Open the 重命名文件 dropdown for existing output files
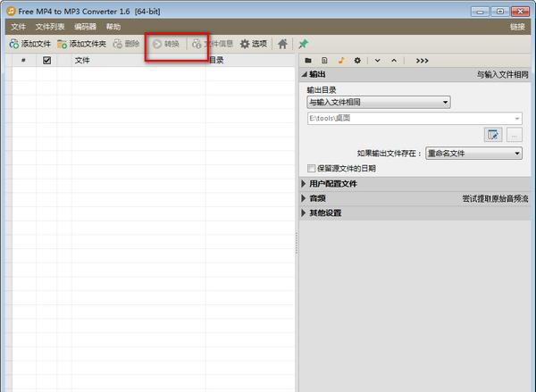 coord(473,153)
